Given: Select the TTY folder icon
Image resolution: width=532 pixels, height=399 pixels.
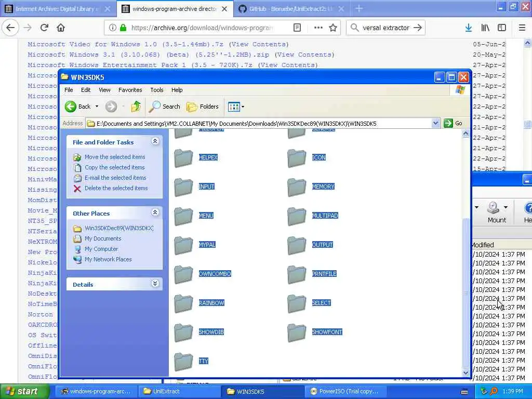Looking at the screenshot, I should click(x=183, y=362).
